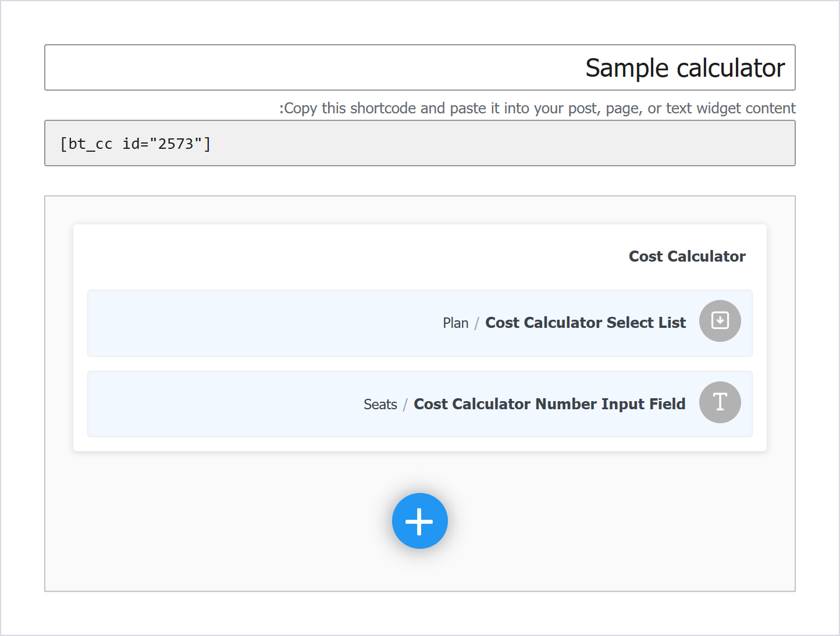This screenshot has width=840, height=636.
Task: Click the slash separator after Plan
Action: point(476,323)
